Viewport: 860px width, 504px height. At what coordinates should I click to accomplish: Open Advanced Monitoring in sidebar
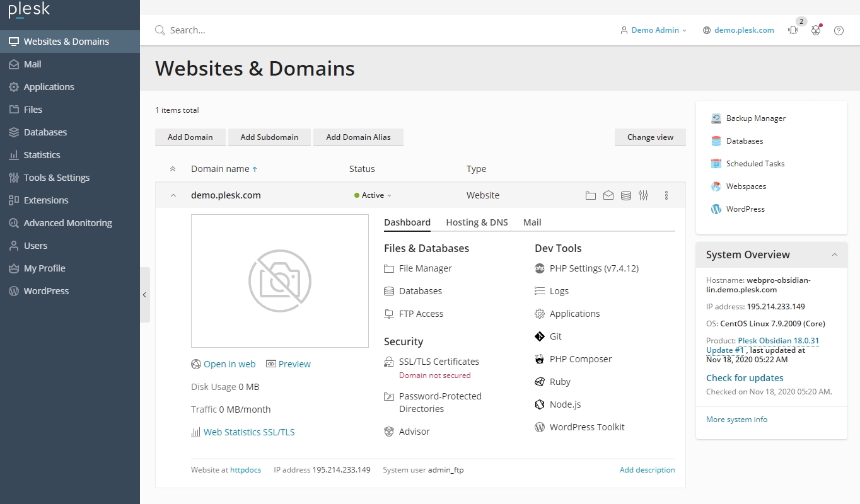(70, 223)
